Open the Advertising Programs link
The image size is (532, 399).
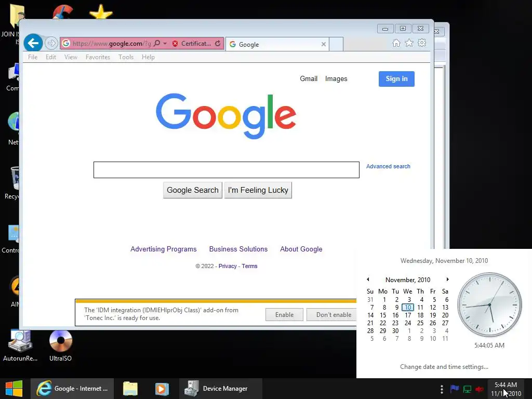click(x=164, y=249)
